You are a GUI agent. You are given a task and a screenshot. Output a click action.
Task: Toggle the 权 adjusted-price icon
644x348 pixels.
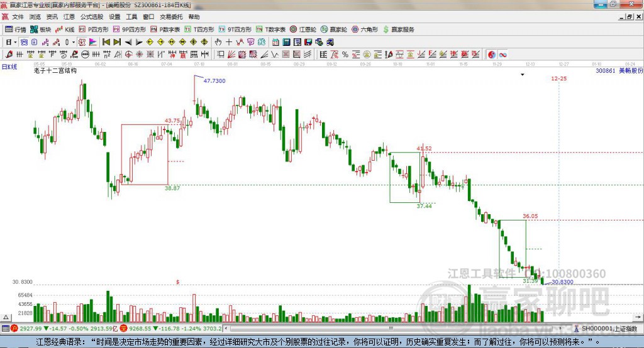tap(82, 42)
